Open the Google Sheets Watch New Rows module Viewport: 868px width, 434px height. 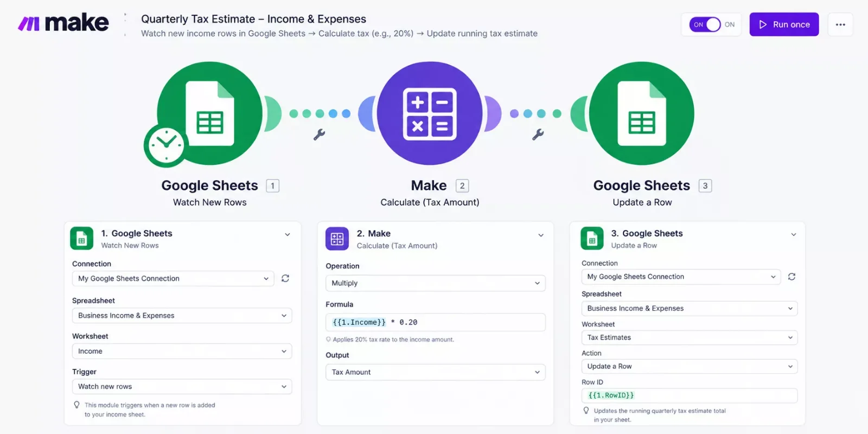210,113
